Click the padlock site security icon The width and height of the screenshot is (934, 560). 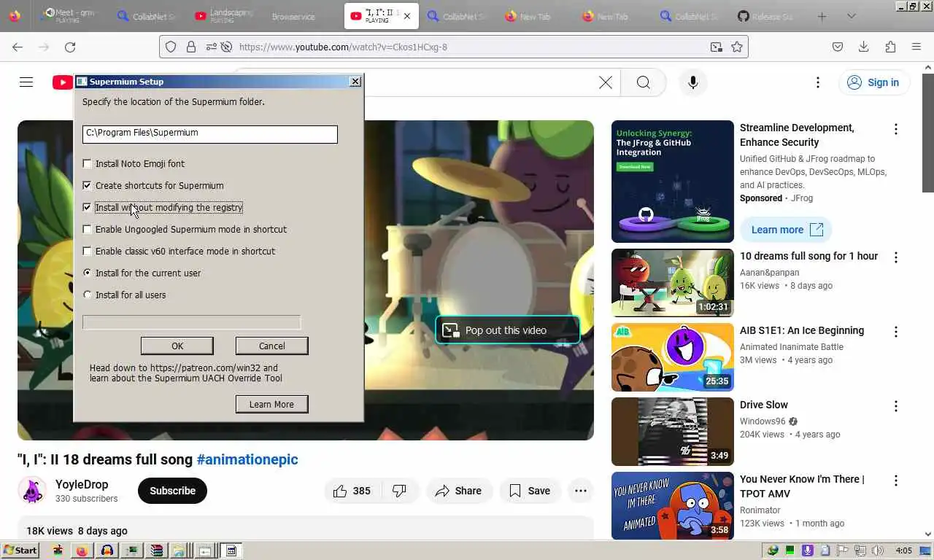[190, 47]
